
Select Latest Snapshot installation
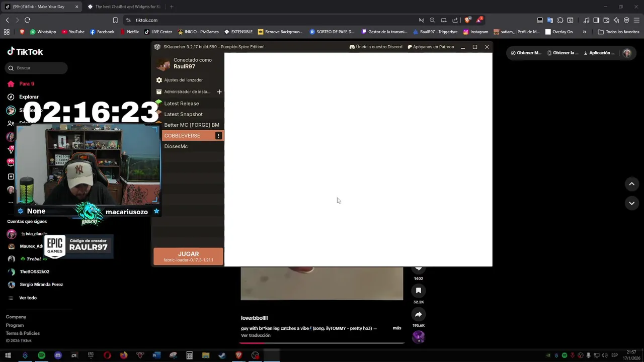click(x=183, y=114)
